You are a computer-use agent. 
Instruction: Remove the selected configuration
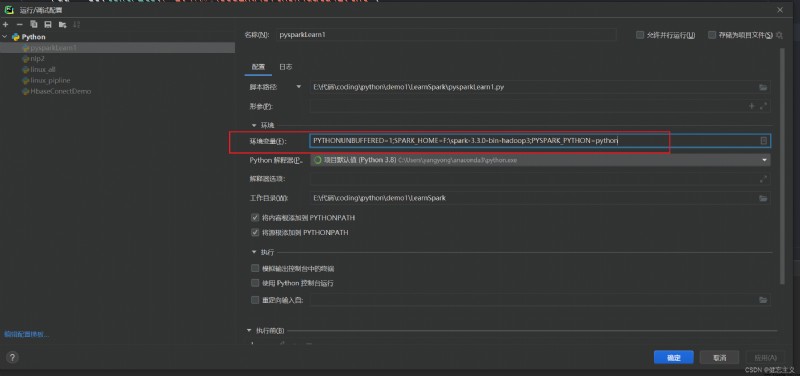pos(19,24)
